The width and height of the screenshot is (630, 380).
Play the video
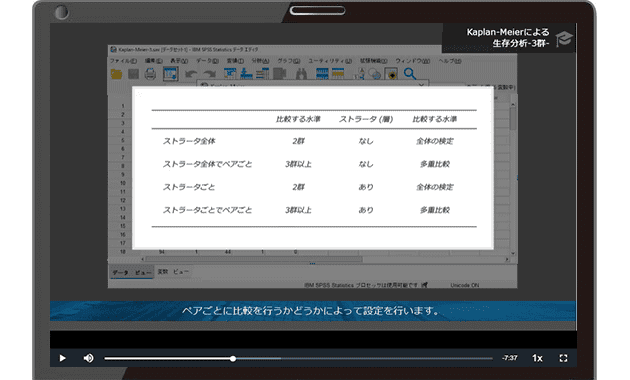tap(62, 358)
